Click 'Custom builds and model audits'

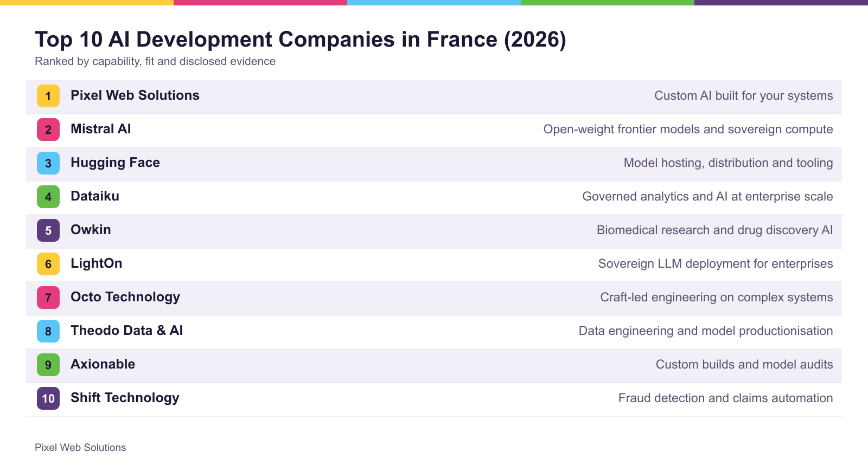[744, 365]
